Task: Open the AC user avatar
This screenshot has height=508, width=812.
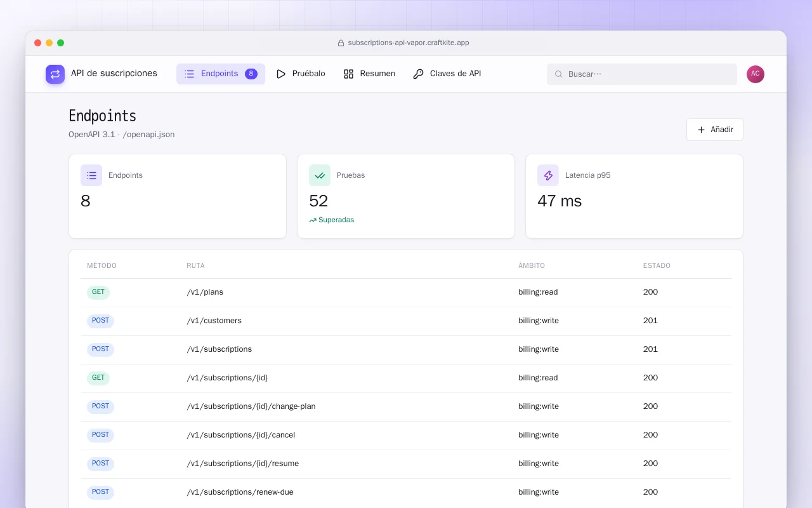Action: click(x=756, y=74)
